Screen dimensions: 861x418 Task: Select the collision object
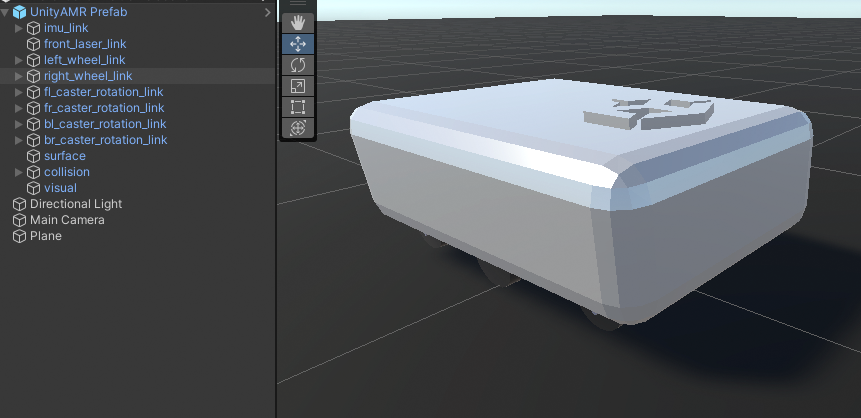click(x=67, y=172)
